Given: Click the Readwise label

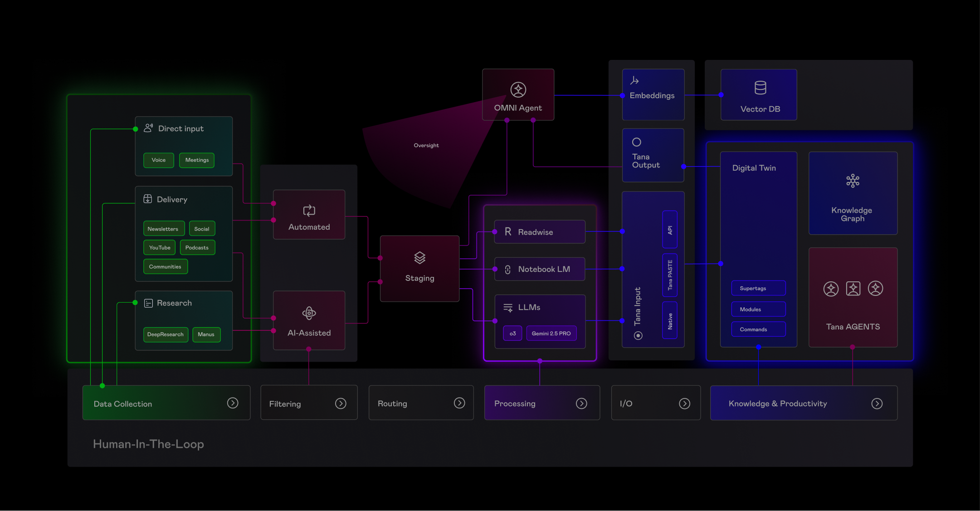Looking at the screenshot, I should click(x=536, y=232).
